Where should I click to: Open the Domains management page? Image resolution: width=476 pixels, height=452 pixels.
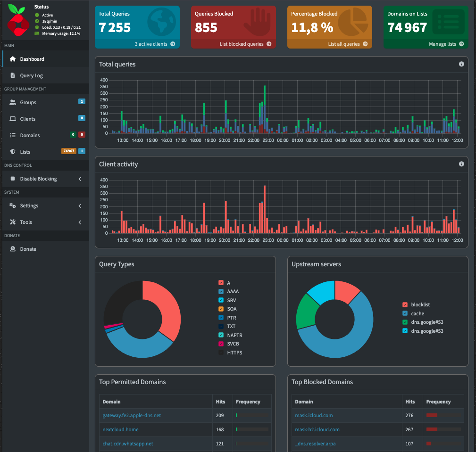click(46, 135)
